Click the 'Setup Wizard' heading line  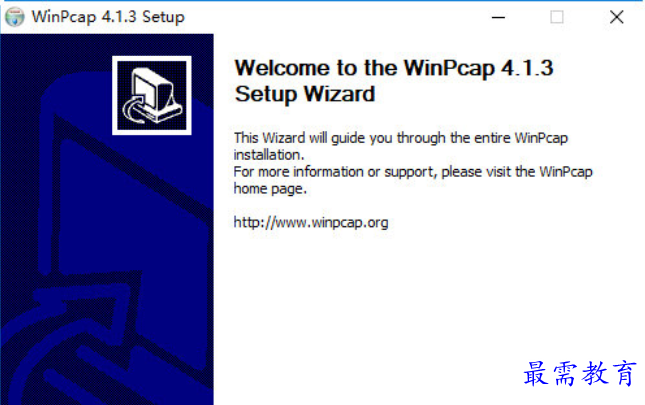305,94
